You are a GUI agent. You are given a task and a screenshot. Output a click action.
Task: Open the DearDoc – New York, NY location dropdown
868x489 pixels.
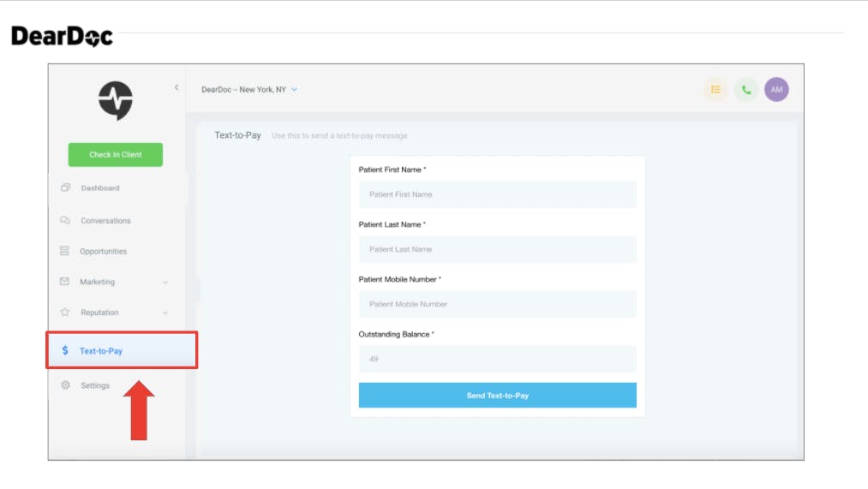click(x=249, y=90)
